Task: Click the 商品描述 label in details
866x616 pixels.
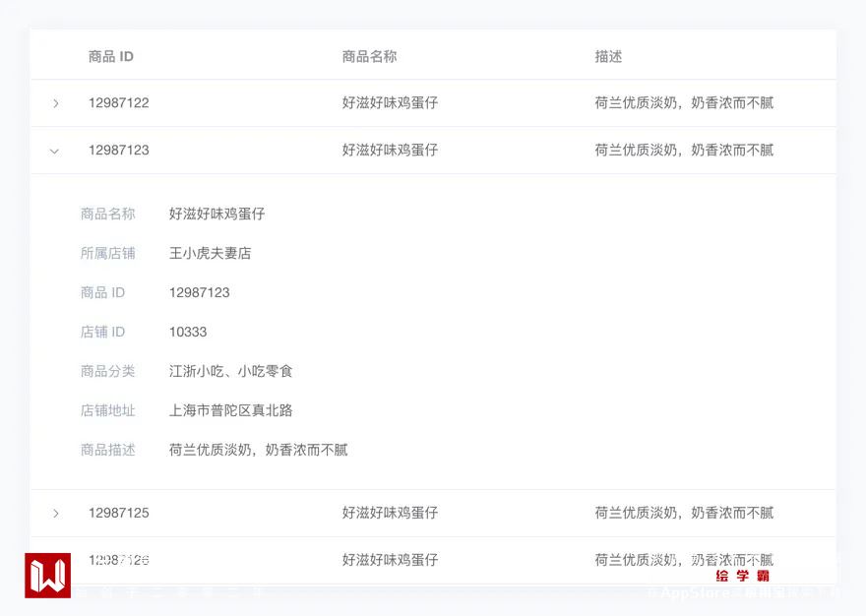Action: point(107,451)
